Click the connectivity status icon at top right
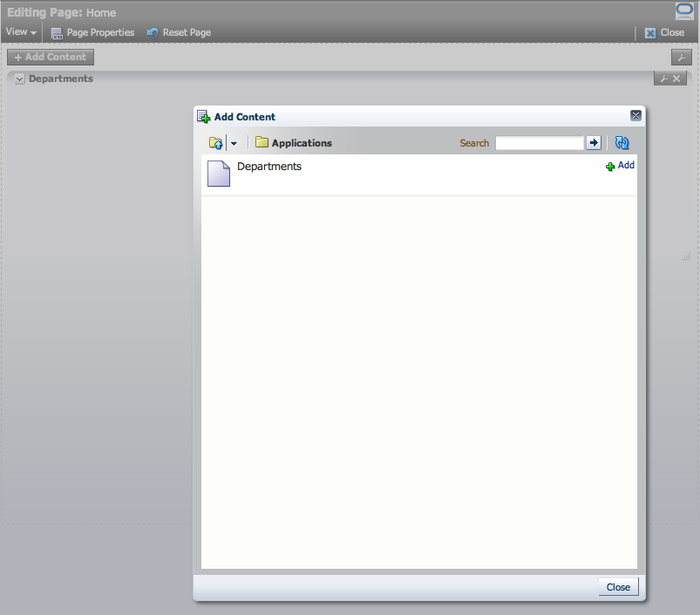700x615 pixels. [x=683, y=10]
